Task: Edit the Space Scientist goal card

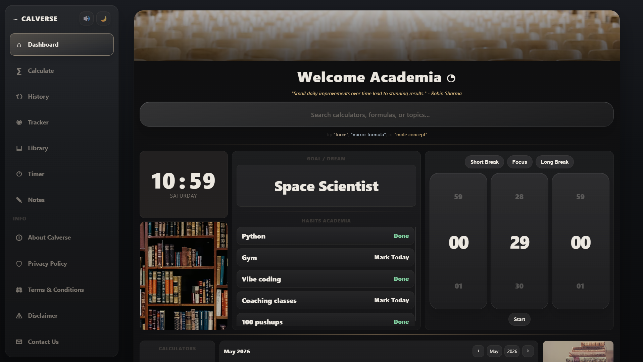Action: [326, 186]
